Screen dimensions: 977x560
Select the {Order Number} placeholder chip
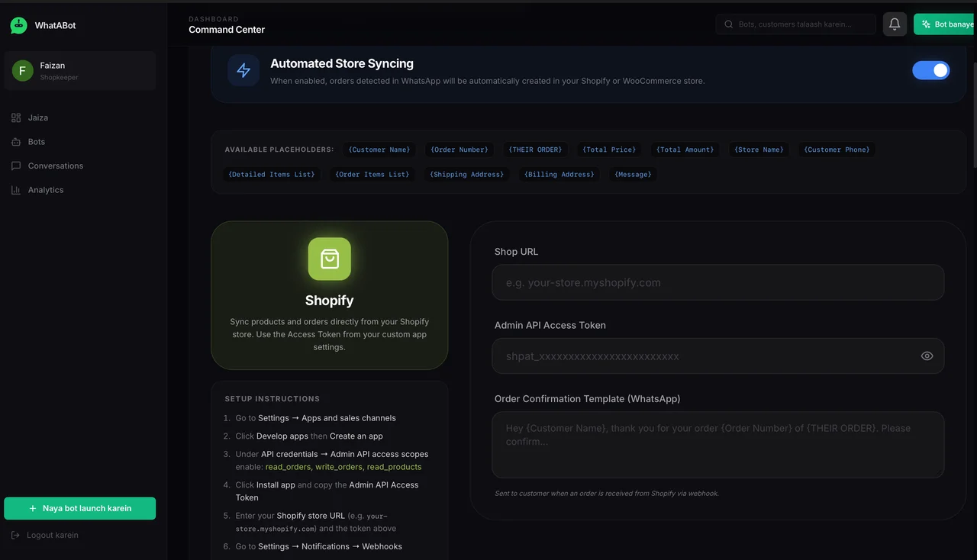pyautogui.click(x=459, y=150)
